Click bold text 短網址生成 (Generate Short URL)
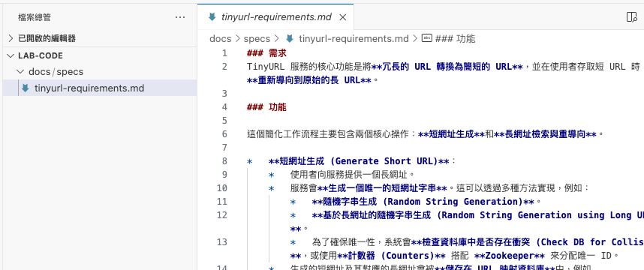This screenshot has width=644, height=270. click(x=358, y=161)
